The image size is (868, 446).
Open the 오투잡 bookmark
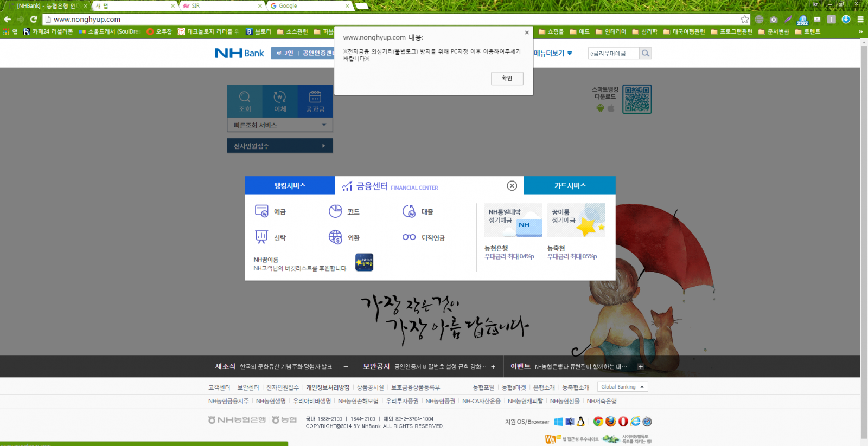pyautogui.click(x=159, y=31)
